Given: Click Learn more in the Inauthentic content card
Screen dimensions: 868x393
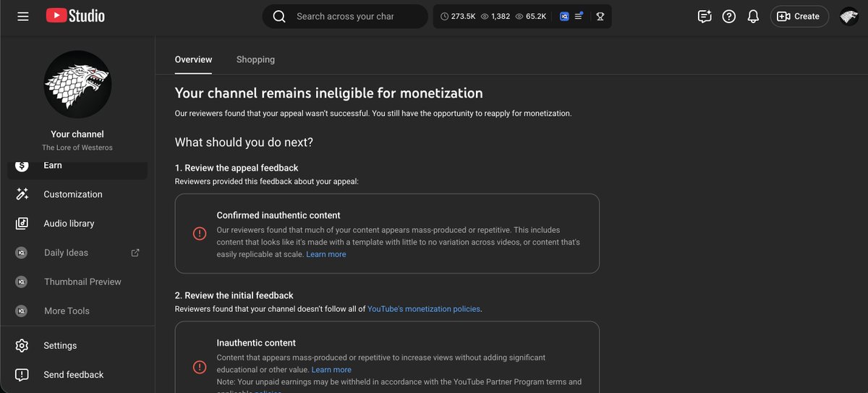Looking at the screenshot, I should [x=331, y=370].
